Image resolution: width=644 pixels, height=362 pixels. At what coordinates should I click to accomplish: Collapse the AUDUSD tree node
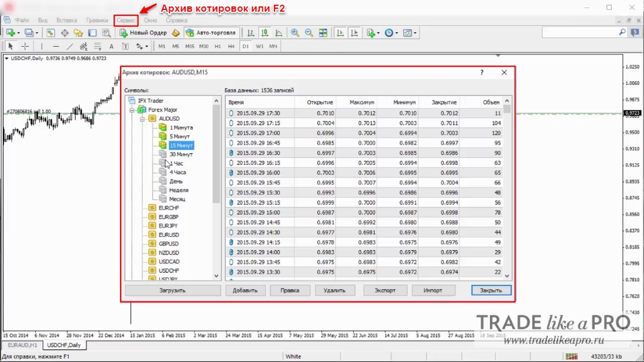[x=142, y=119]
